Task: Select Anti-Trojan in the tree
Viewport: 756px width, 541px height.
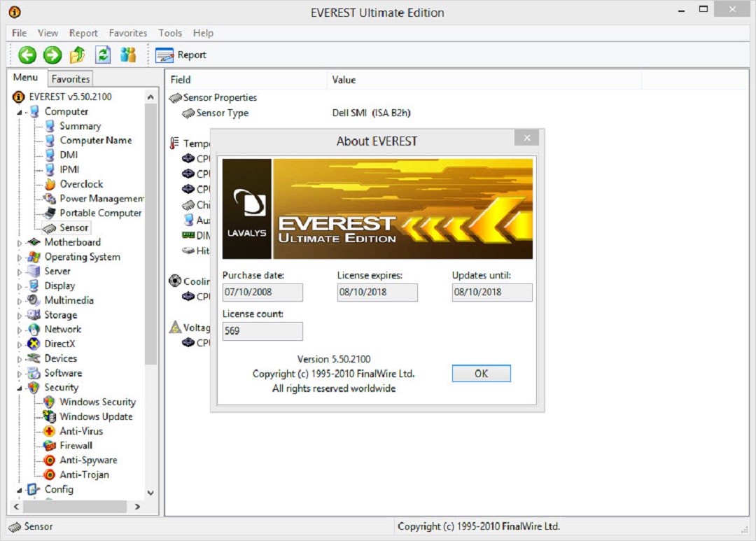Action: (85, 475)
